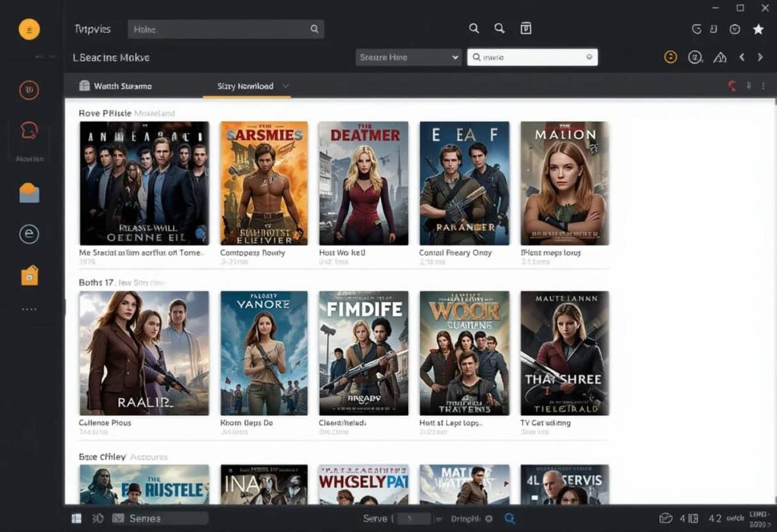This screenshot has width=777, height=532.
Task: Select the Sizry Nownload tab
Action: click(x=245, y=86)
